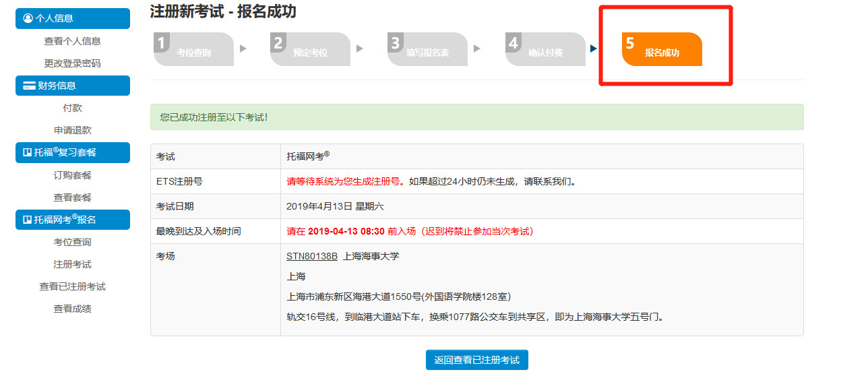
Task: Click the red arrival time 2019-04-13 08:30 text
Action: [346, 231]
